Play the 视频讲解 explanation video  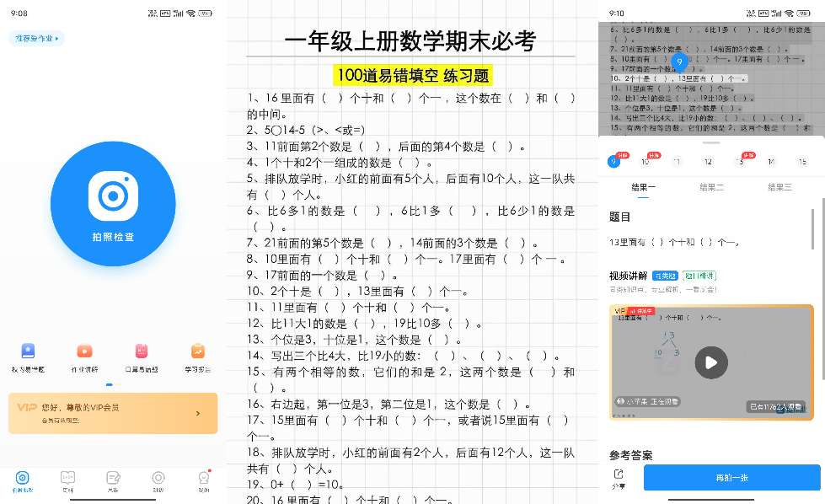710,362
